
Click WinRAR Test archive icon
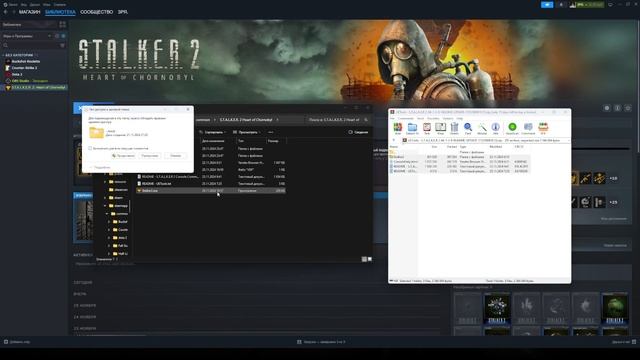(427, 128)
